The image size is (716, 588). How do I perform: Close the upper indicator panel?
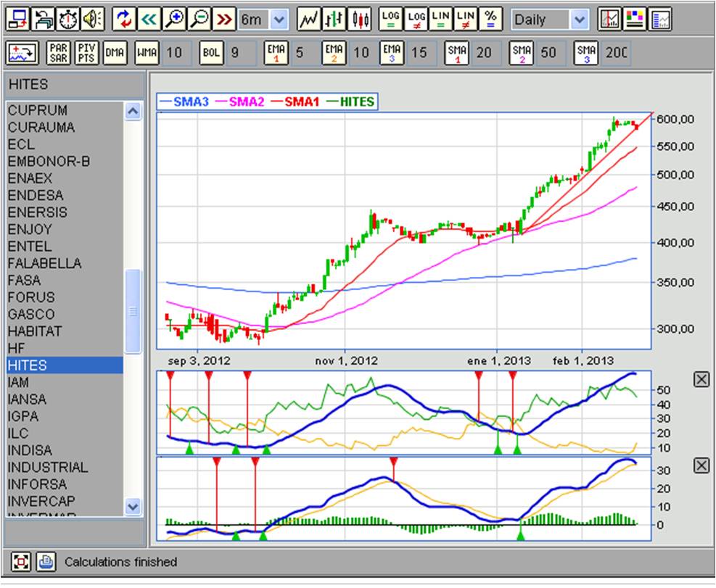tap(701, 379)
